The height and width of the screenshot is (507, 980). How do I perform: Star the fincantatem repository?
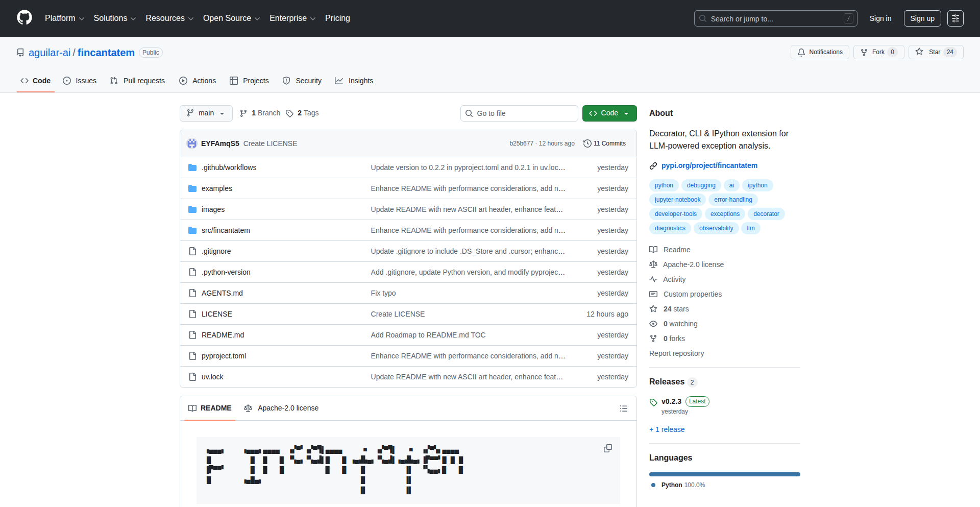(x=936, y=52)
